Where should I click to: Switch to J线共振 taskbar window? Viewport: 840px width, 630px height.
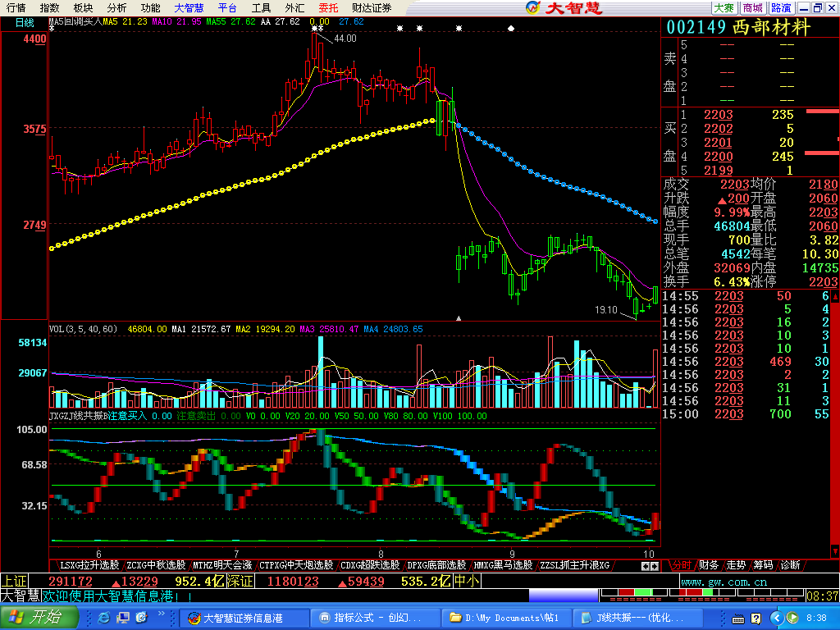click(x=638, y=618)
